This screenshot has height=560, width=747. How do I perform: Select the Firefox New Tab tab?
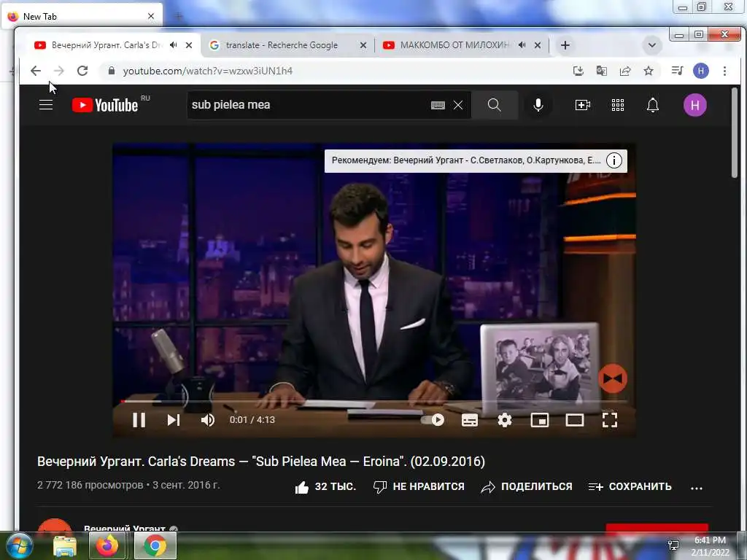81,16
